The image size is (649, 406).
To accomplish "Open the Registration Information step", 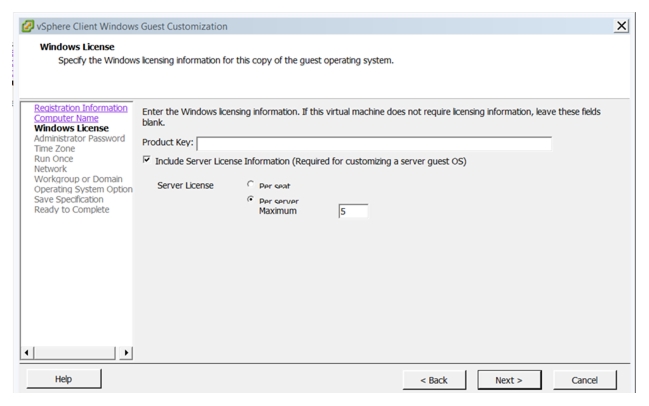I will coord(81,108).
